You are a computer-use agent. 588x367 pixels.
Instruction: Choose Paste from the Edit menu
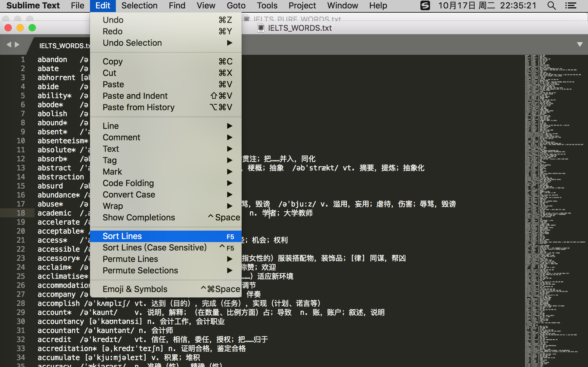(166, 84)
